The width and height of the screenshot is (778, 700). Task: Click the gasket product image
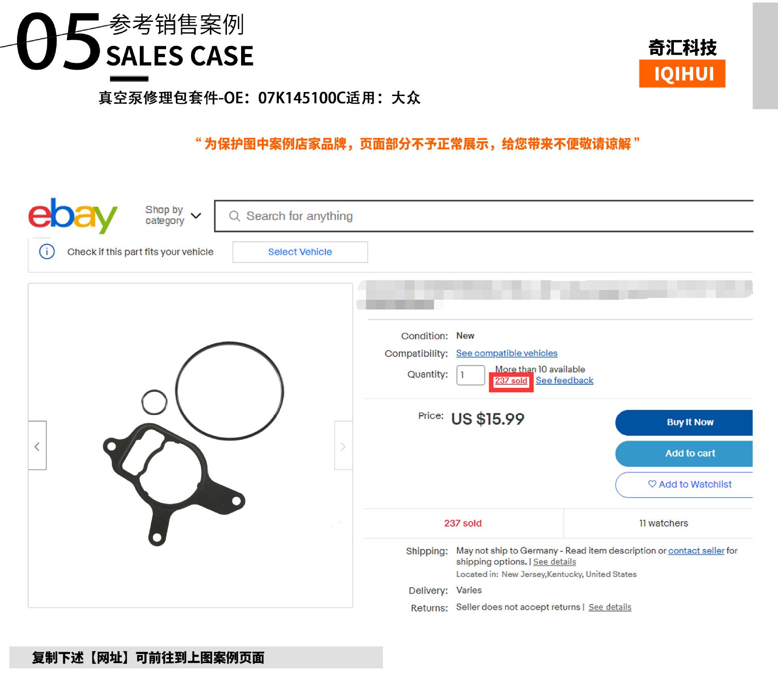point(190,445)
